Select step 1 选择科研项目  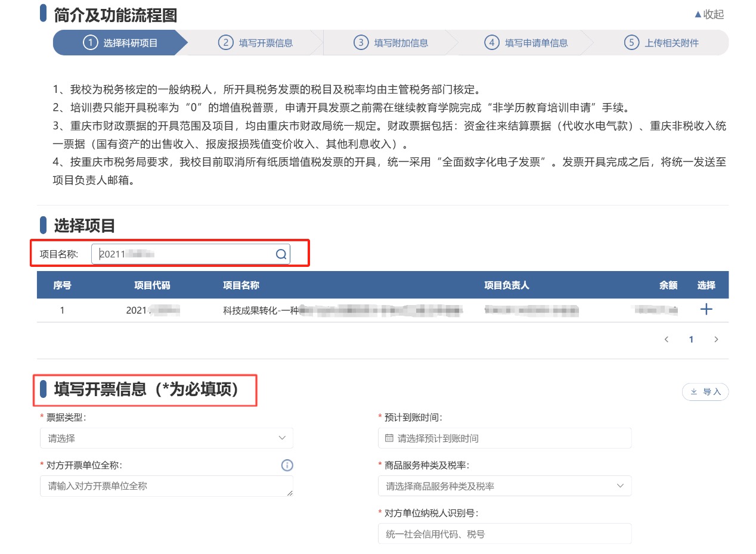tap(120, 43)
